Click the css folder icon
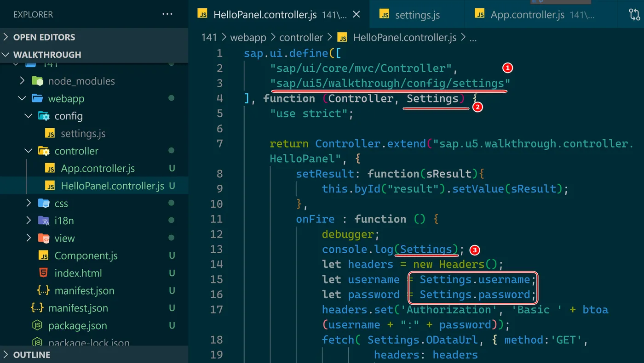Screen dimensions: 644x363 [44, 204]
